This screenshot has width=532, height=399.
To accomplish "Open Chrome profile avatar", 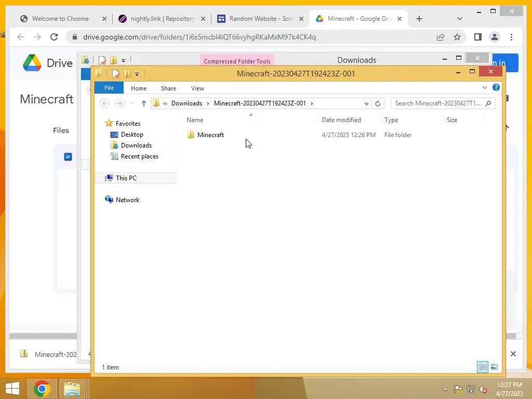I will coord(495,37).
